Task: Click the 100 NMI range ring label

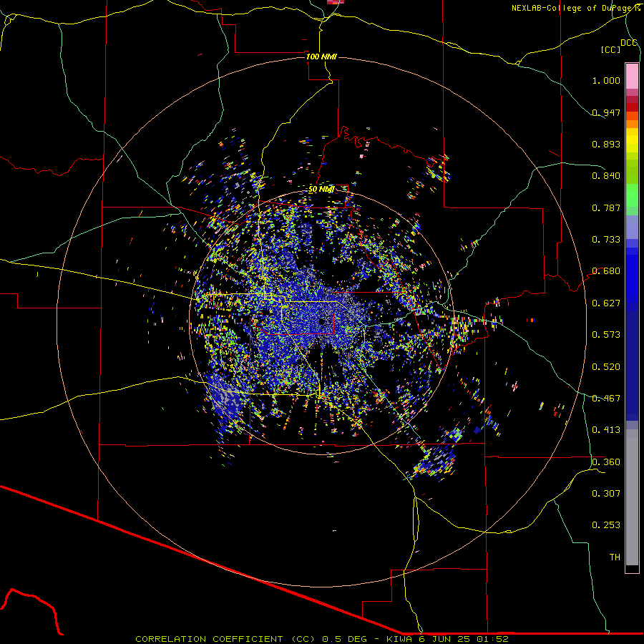Action: coord(321,57)
